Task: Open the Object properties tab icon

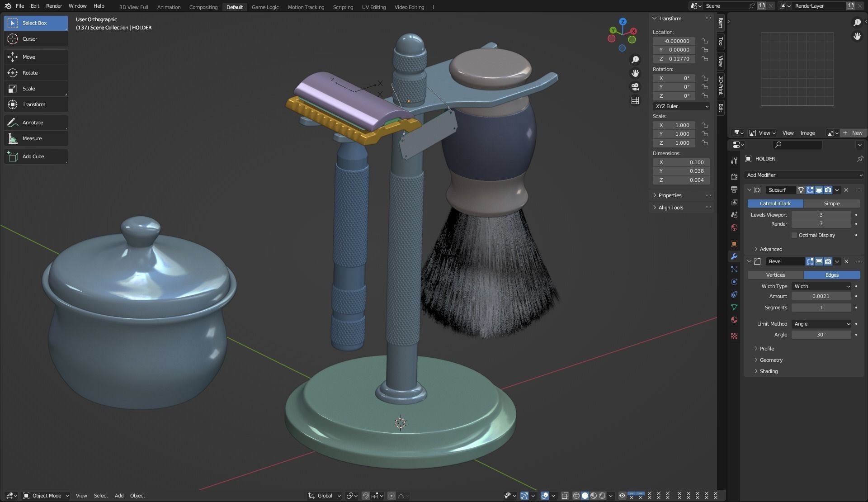Action: pos(734,244)
